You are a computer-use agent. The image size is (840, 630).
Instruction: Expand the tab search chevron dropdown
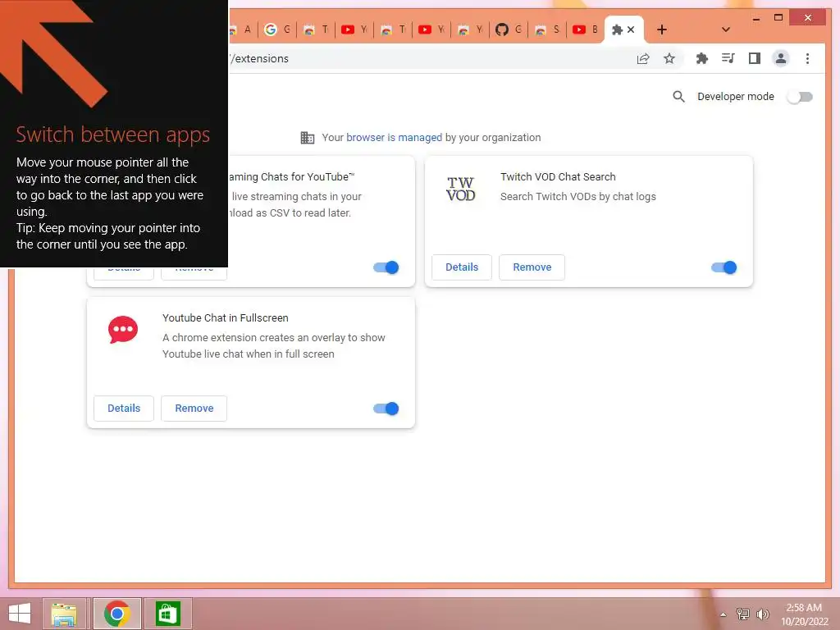click(726, 30)
